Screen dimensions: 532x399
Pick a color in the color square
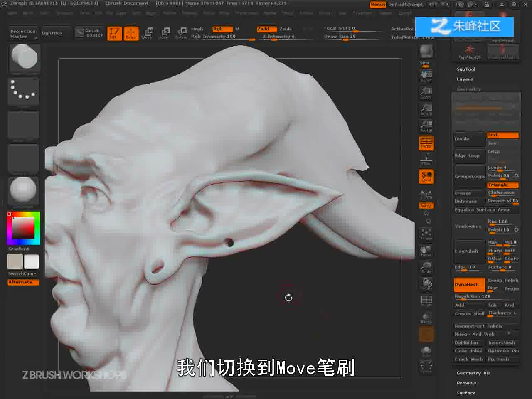coord(23,228)
